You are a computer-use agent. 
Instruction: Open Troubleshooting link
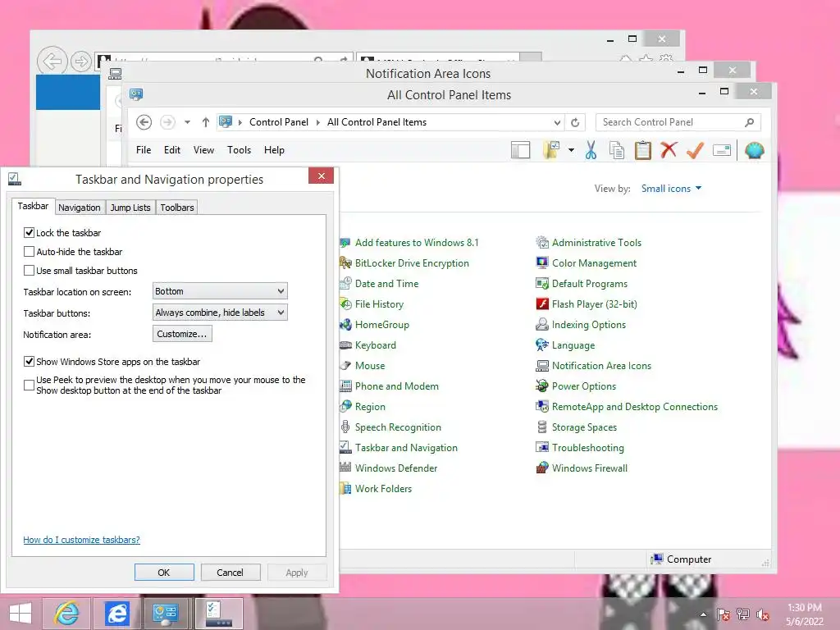pos(587,447)
